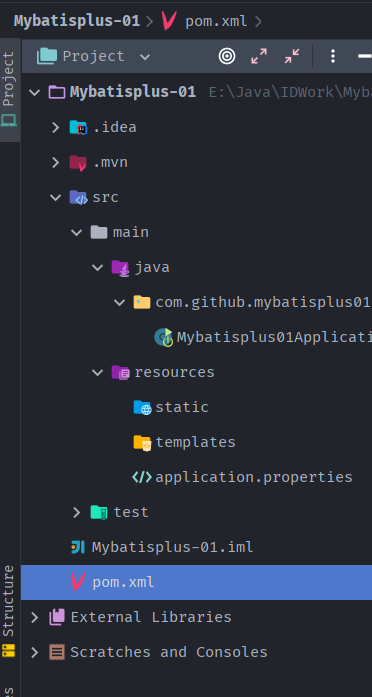Expand the .idea folder
Image resolution: width=372 pixels, height=697 pixels.
click(56, 128)
